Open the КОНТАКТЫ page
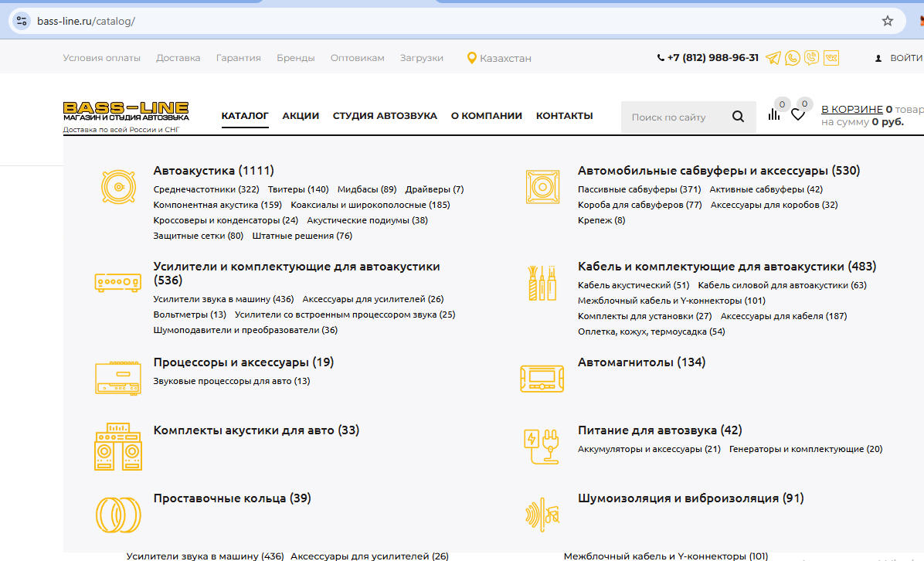The height and width of the screenshot is (561, 924). 565,115
